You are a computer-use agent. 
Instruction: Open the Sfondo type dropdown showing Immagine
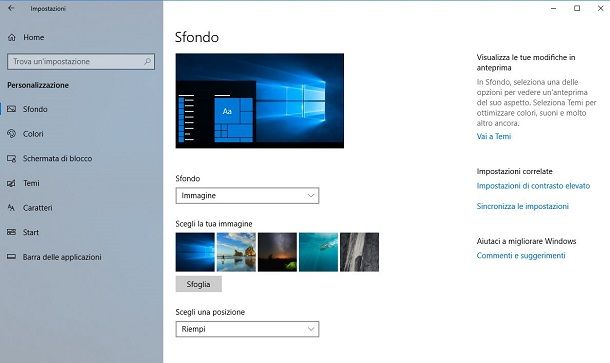[x=247, y=195]
